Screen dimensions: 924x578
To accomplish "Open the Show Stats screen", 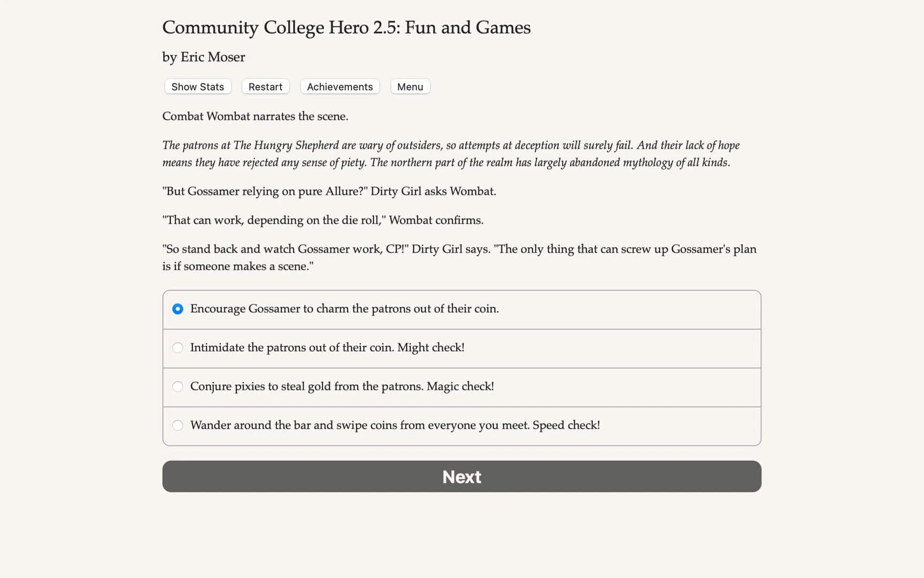I will 197,86.
